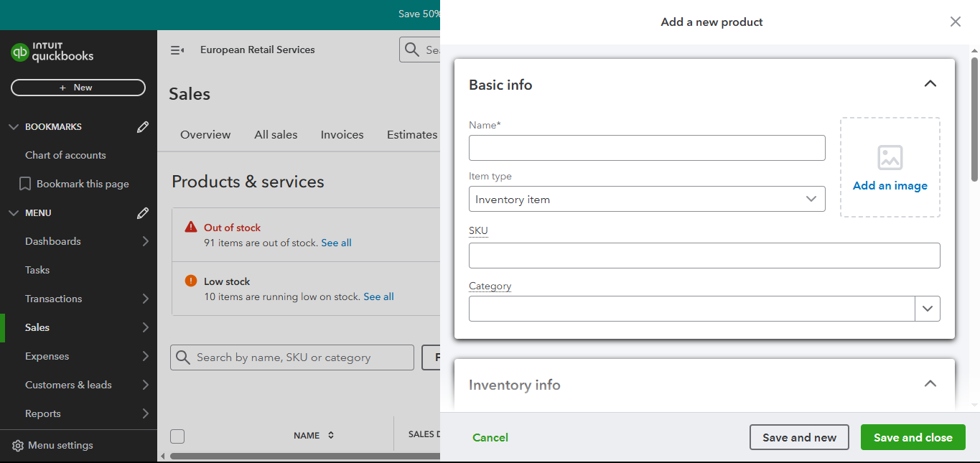Click the Bookmark this page icon
980x463 pixels.
(x=25, y=184)
